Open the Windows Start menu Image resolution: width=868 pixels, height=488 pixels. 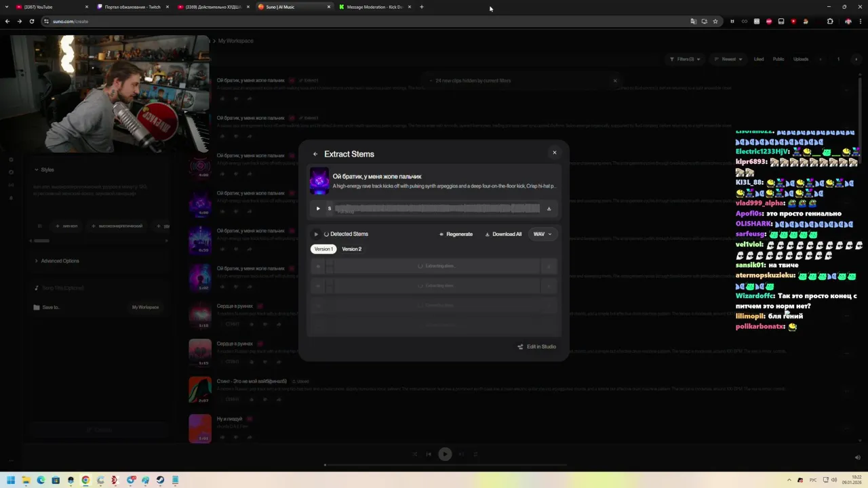[x=11, y=480]
